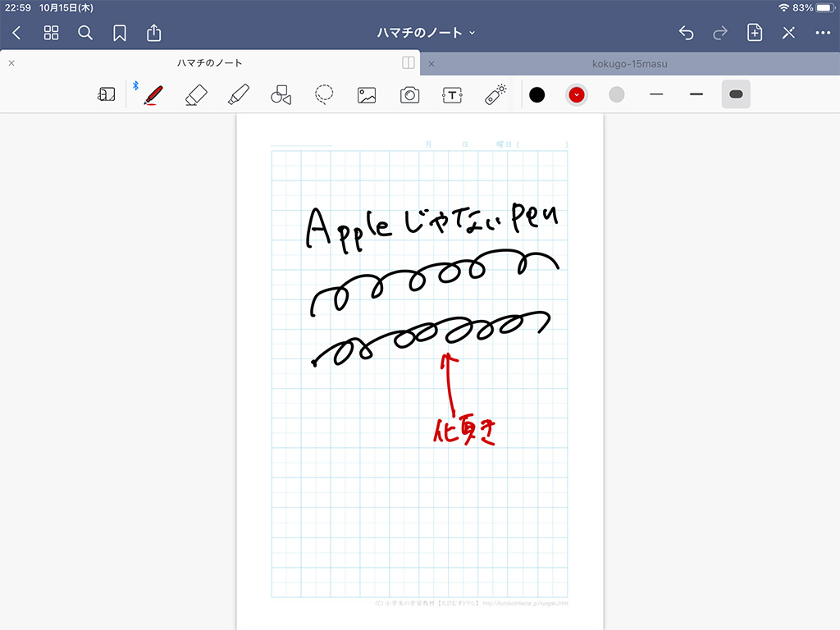Toggle split view for this tab
The width and height of the screenshot is (840, 630).
click(x=409, y=63)
